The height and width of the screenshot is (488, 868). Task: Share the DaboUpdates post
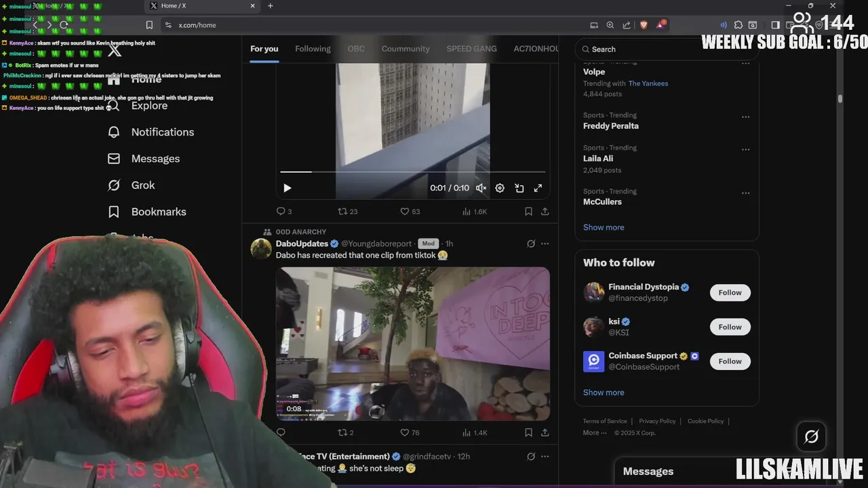point(545,432)
